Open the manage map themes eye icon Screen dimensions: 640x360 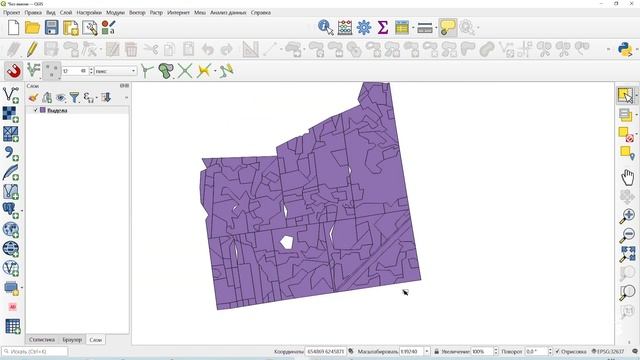click(61, 97)
